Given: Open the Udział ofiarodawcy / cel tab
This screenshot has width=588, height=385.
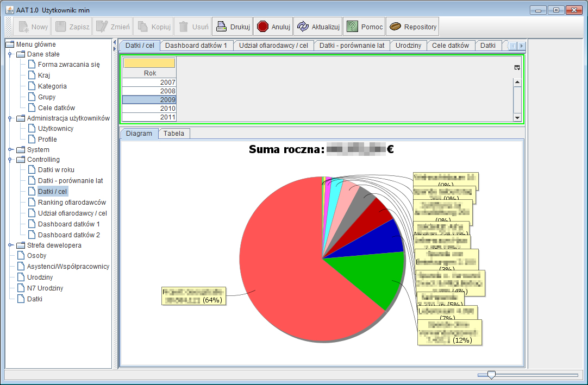Looking at the screenshot, I should [273, 46].
